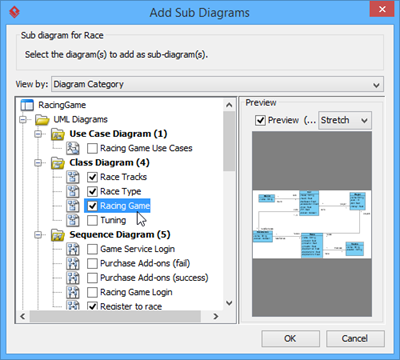Click the Purchase Add-ons (success) diagram icon
This screenshot has height=360, width=400.
73,278
